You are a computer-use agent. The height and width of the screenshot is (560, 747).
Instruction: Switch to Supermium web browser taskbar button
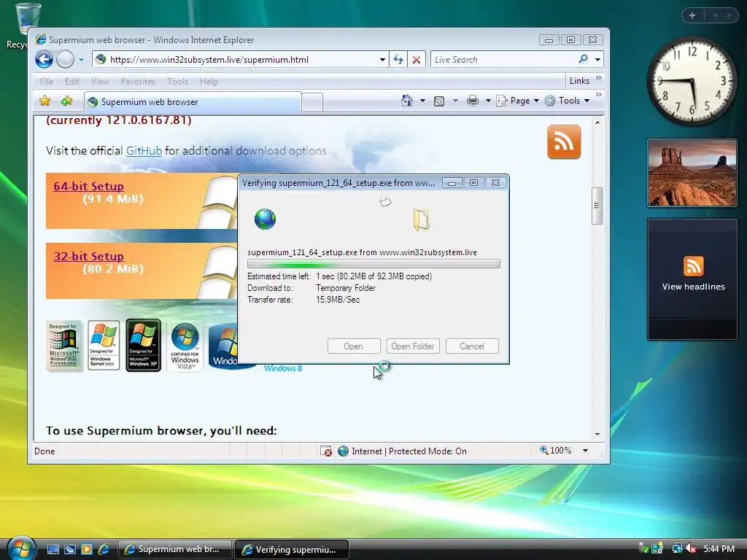[174, 549]
